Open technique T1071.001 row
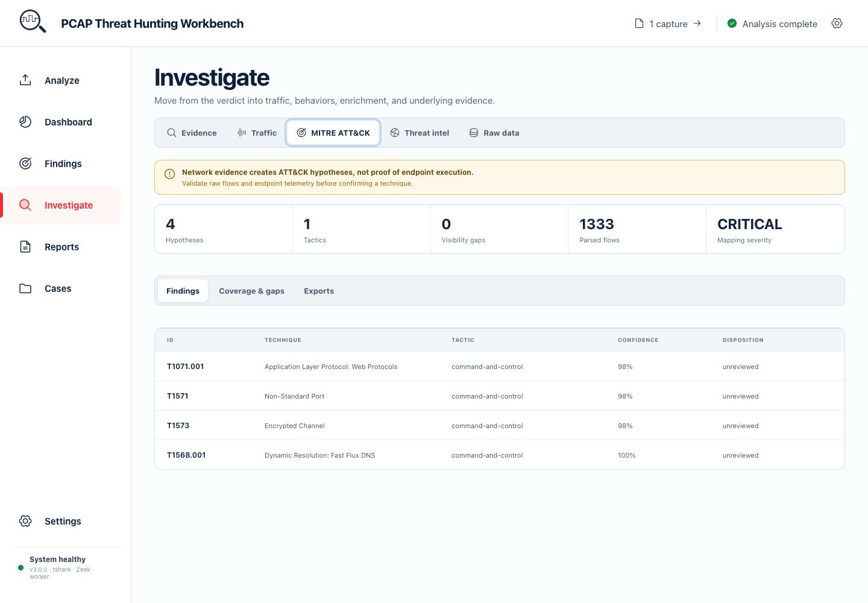 pyautogui.click(x=500, y=366)
